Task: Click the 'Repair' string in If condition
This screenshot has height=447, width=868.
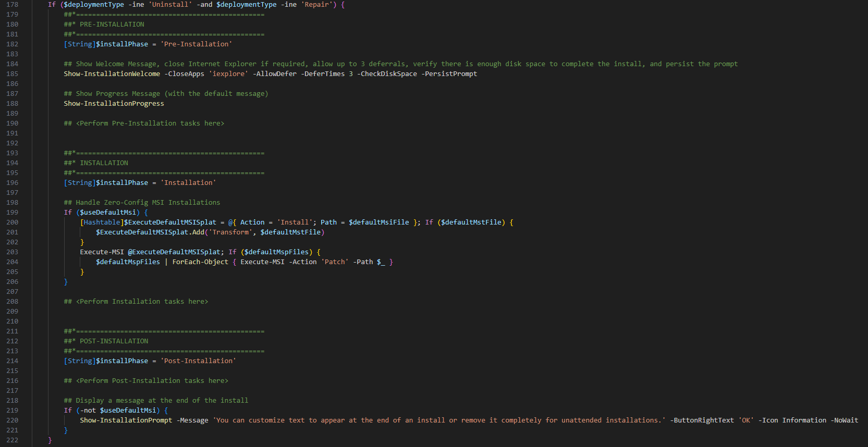Action: (x=319, y=5)
